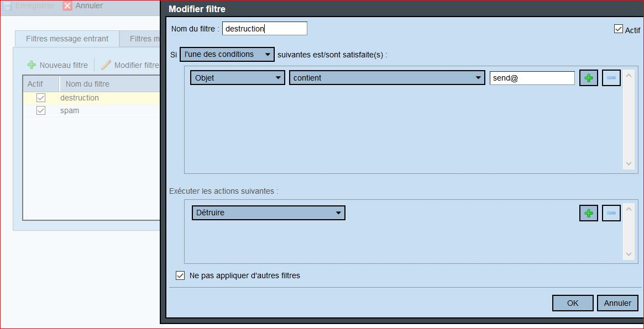Open the Objet field dropdown
644x329 pixels.
coord(237,77)
